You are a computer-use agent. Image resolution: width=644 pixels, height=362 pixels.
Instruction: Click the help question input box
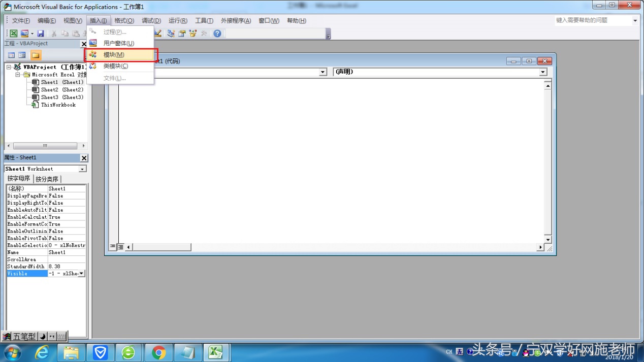[x=593, y=20]
